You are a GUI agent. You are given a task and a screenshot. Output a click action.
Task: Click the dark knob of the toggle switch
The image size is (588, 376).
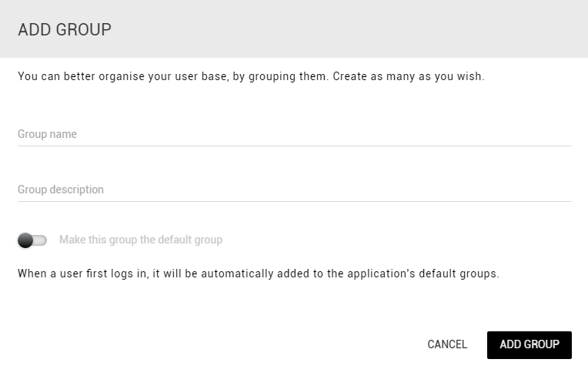click(x=25, y=240)
